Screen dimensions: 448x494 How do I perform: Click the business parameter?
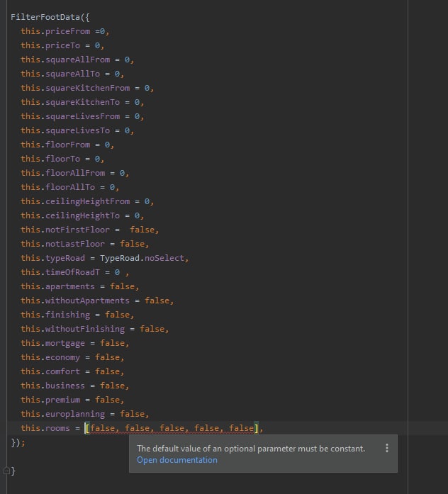click(65, 386)
